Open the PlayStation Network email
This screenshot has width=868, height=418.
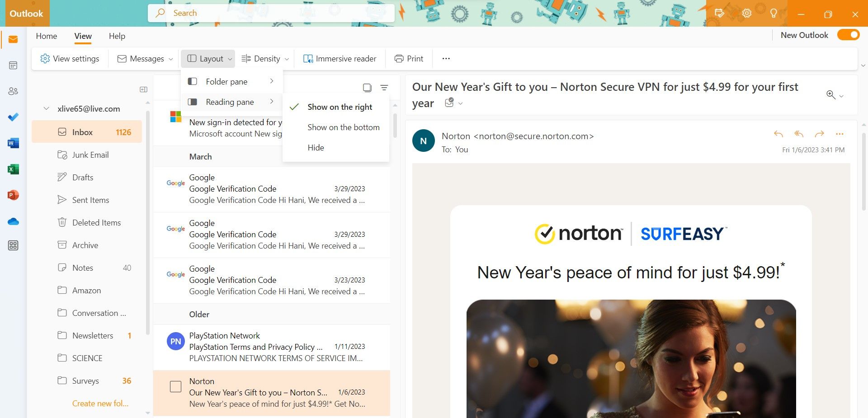(272, 347)
